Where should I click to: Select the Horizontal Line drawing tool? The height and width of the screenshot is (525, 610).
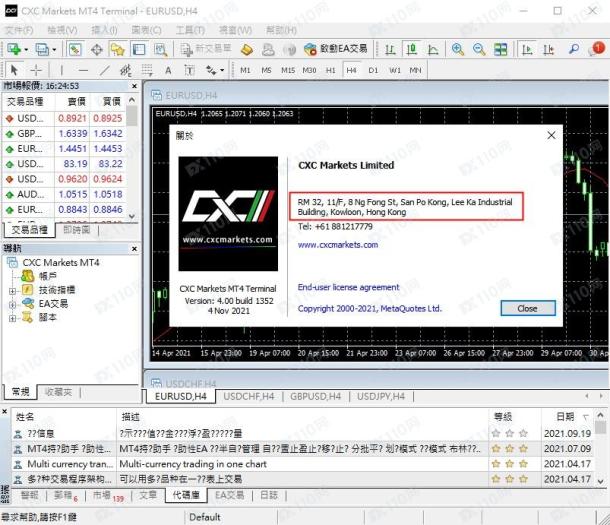[83, 70]
